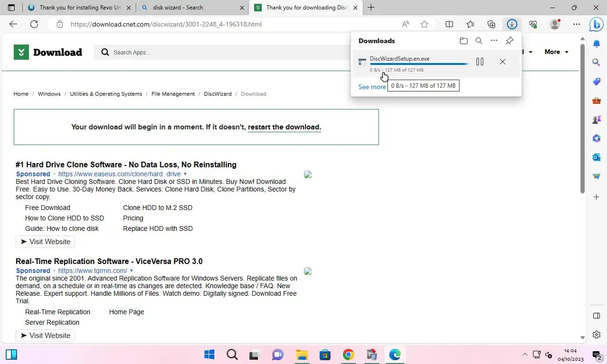The width and height of the screenshot is (607, 364).
Task: Open profile avatar icon
Action: pyautogui.click(x=555, y=24)
